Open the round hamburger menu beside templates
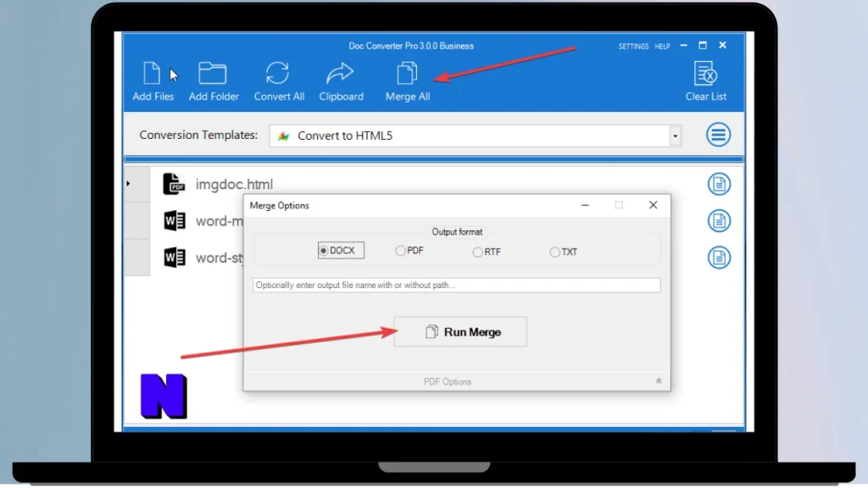Viewport: 868px width, 488px height. (718, 135)
